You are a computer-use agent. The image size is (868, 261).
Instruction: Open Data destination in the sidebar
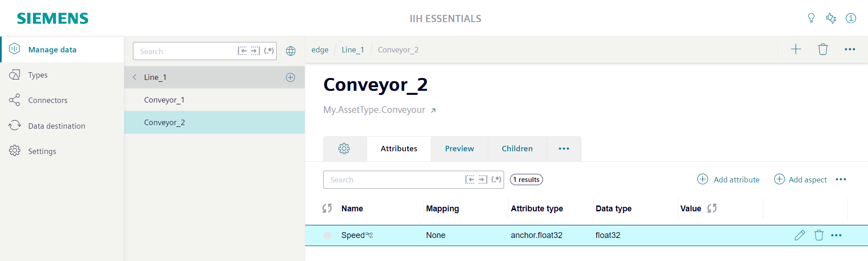click(62, 126)
